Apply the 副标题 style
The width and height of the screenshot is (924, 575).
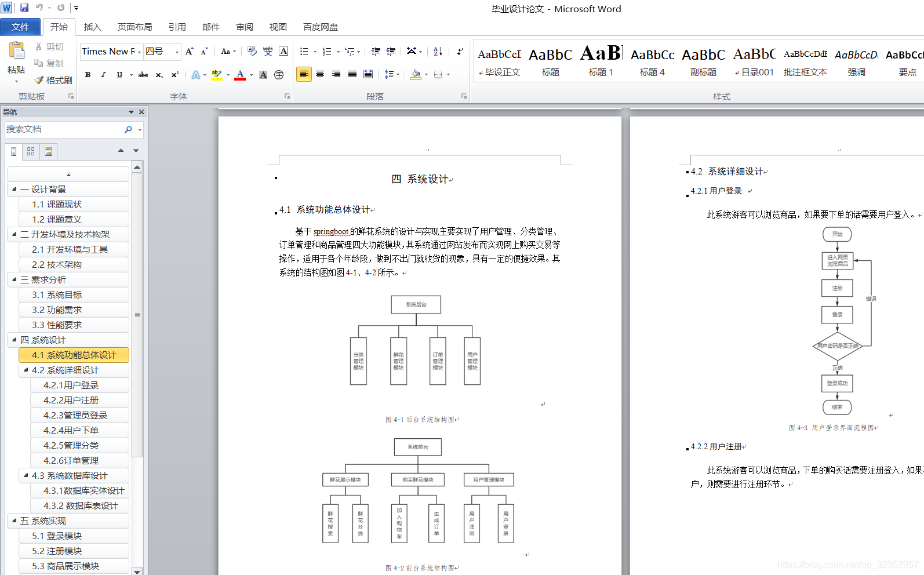coord(703,61)
